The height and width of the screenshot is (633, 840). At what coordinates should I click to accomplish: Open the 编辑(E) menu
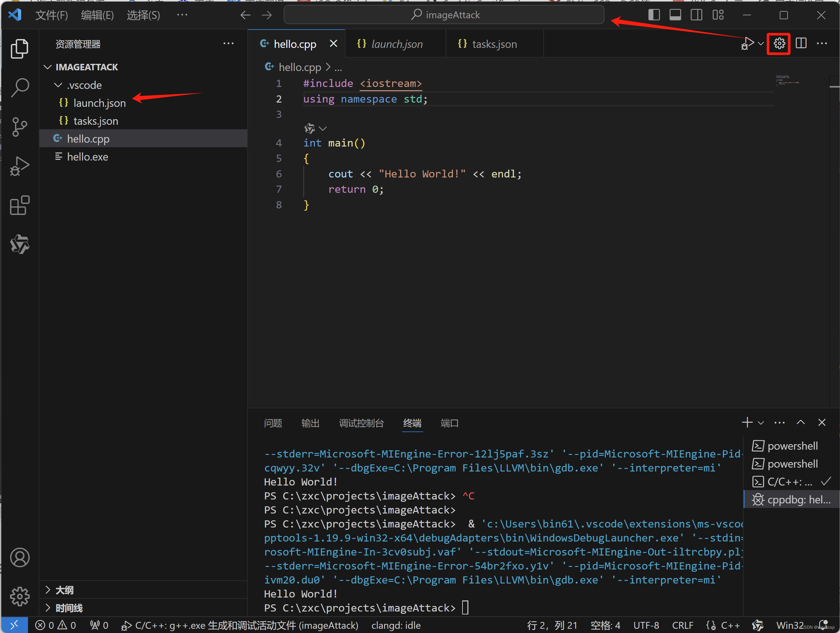[97, 15]
